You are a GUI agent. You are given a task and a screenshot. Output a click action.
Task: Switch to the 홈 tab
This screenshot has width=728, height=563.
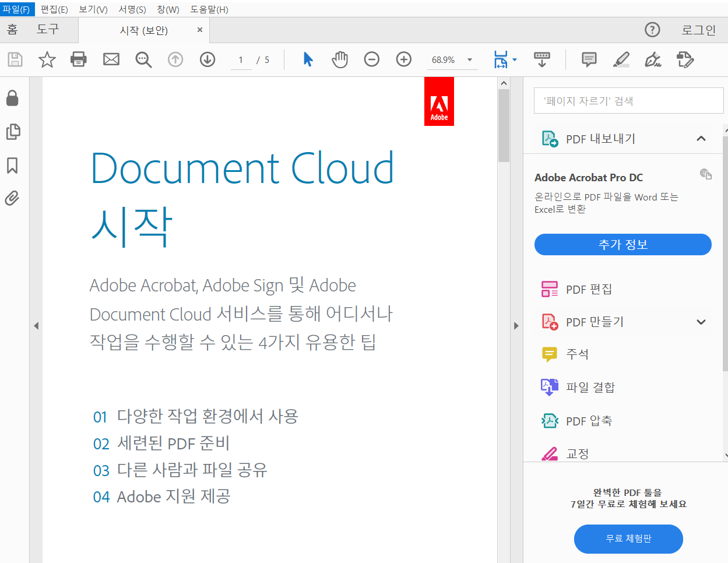click(12, 29)
